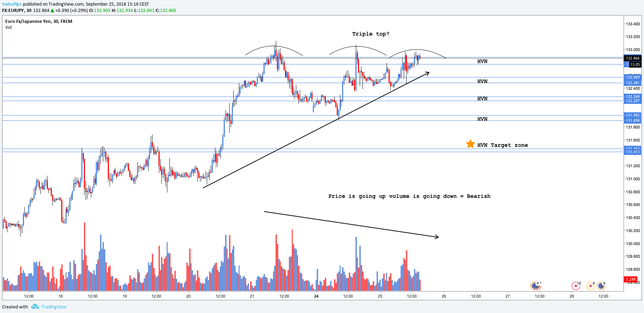Click the 132.269 price line tag
The height and width of the screenshot is (313, 644).
[x=633, y=96]
